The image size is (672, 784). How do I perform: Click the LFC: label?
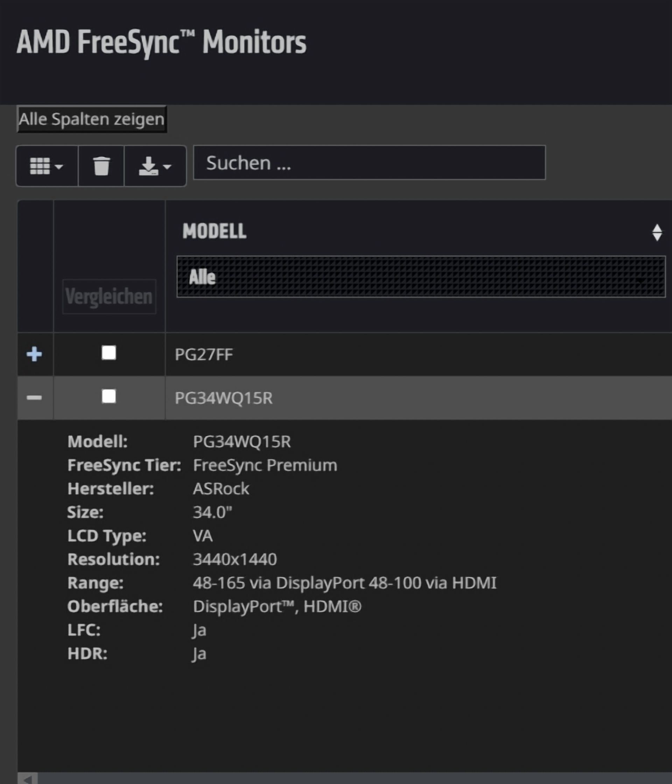pyautogui.click(x=84, y=630)
